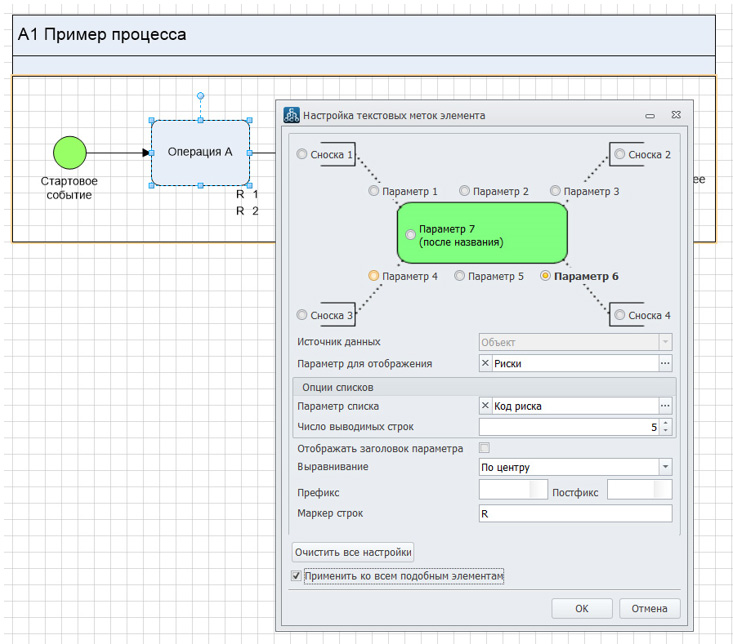Clear the Риски parameter with X icon
Viewport: 733px width, 644px height.
coord(486,364)
